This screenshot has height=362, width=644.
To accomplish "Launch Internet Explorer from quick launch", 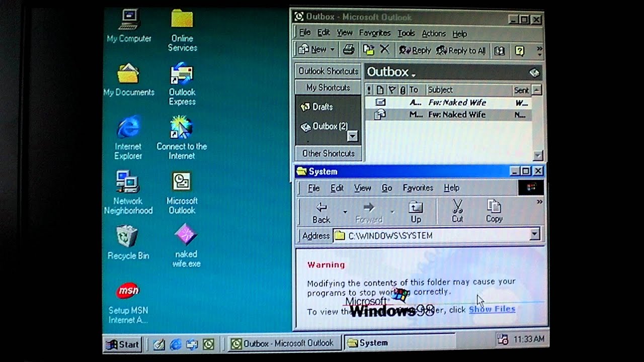I will click(x=176, y=344).
